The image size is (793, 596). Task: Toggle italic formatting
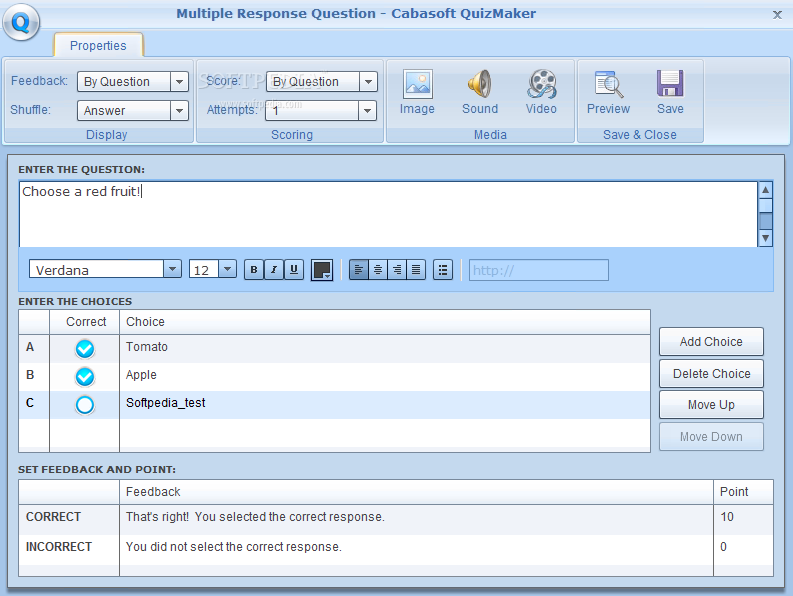(274, 270)
